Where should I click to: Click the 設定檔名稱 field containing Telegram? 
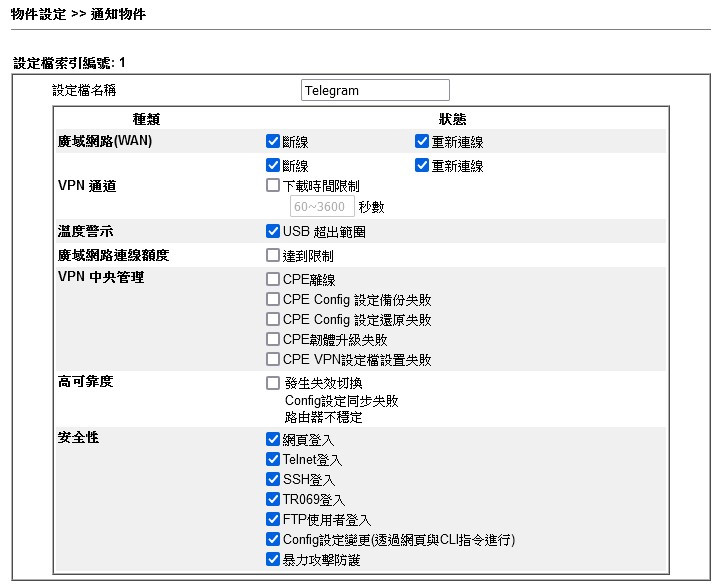point(375,90)
